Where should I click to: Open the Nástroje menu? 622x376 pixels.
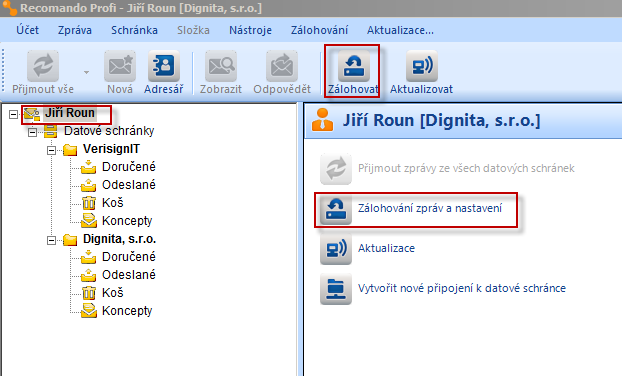coord(250,30)
